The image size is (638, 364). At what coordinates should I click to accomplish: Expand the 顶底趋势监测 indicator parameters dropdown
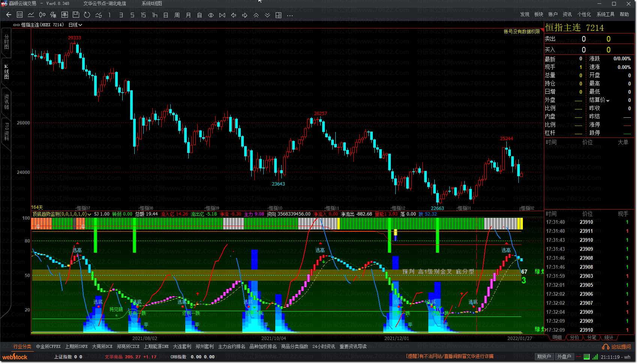point(89,214)
